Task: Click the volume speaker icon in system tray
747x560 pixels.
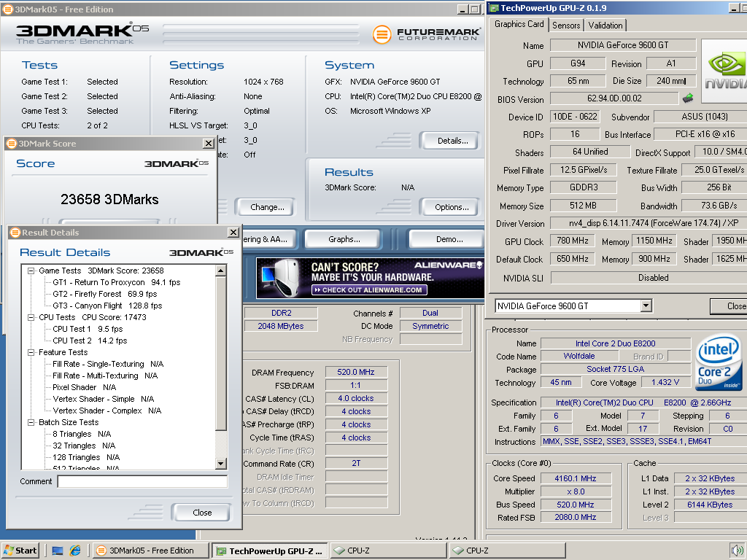Action: [x=738, y=550]
